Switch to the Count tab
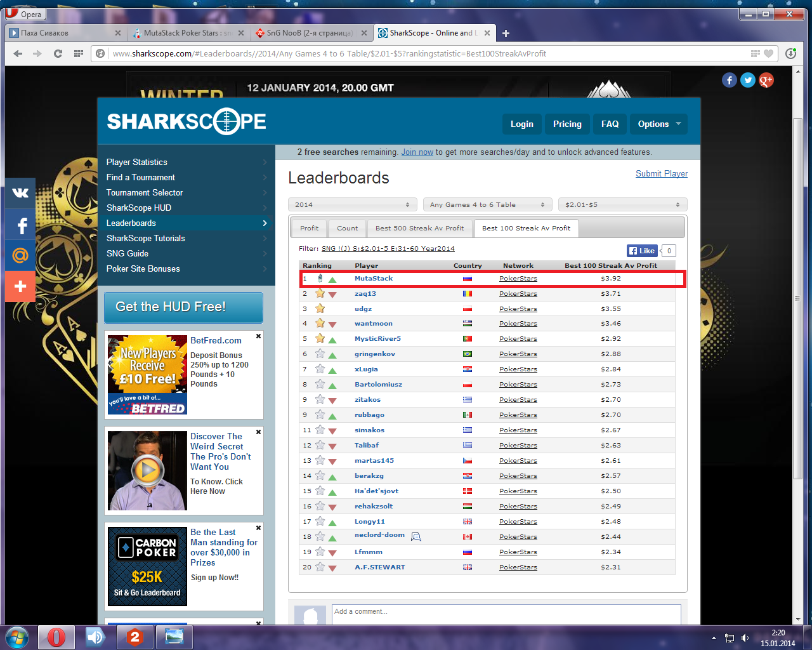Viewport: 812px width, 650px height. pyautogui.click(x=347, y=228)
